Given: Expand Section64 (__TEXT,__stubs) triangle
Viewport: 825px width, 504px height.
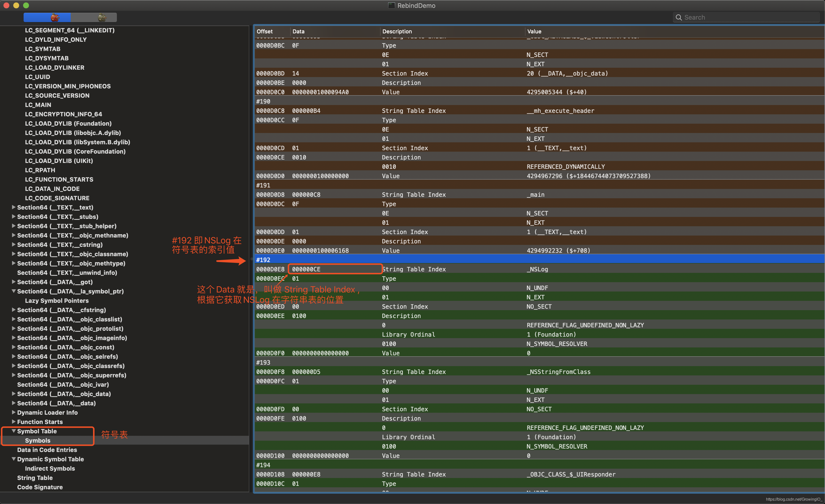Looking at the screenshot, I should [x=14, y=216].
